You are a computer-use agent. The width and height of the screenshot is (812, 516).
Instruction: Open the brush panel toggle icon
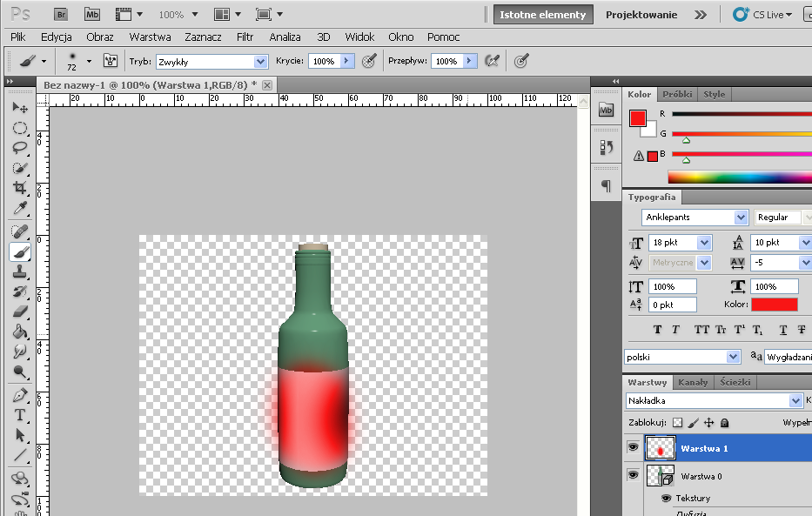click(x=111, y=61)
